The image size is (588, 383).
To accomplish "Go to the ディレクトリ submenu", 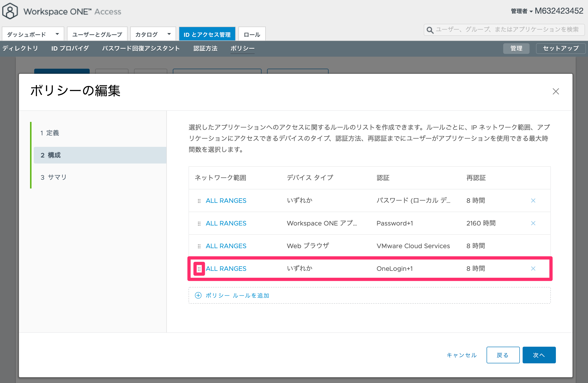I will 20,49.
